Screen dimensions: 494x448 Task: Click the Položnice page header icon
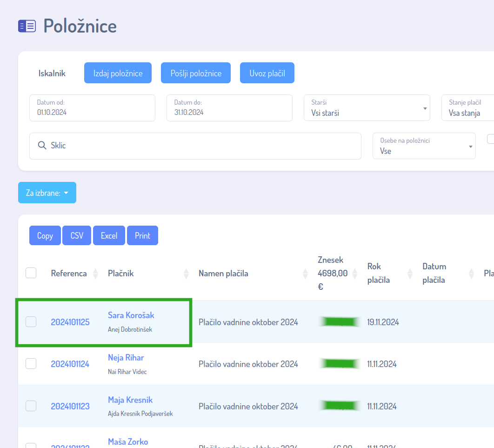click(x=27, y=26)
